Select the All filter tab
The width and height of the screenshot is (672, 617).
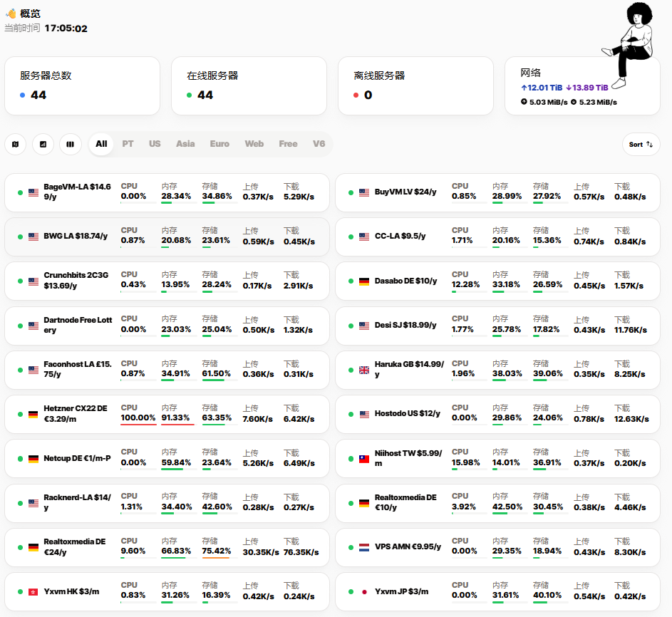[101, 144]
